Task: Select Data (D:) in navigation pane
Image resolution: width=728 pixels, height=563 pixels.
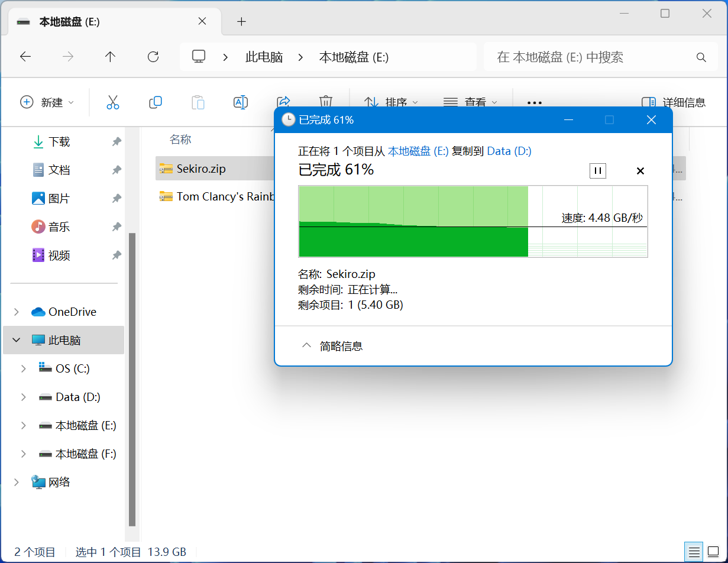Action: 77,397
